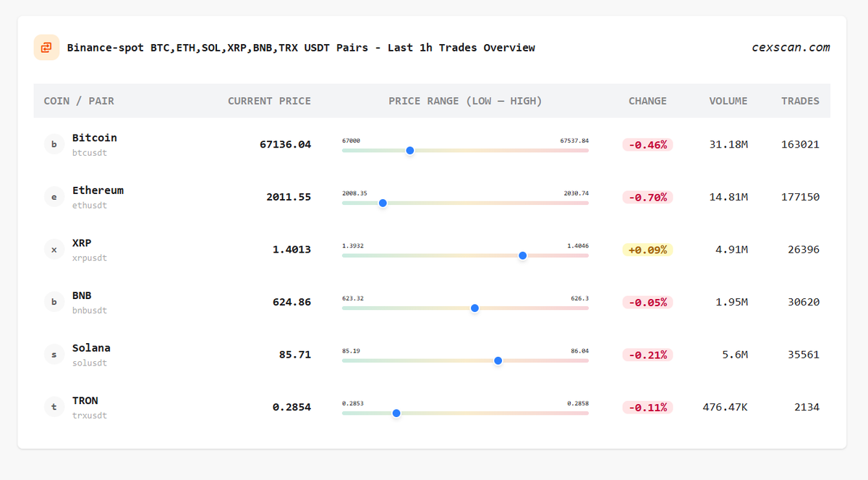Click the BNB volume 1.95M
Viewport: 868px width, 480px height.
pos(732,302)
